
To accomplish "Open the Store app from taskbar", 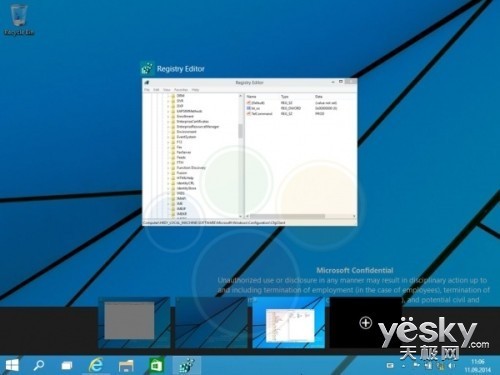I will pyautogui.click(x=156, y=366).
